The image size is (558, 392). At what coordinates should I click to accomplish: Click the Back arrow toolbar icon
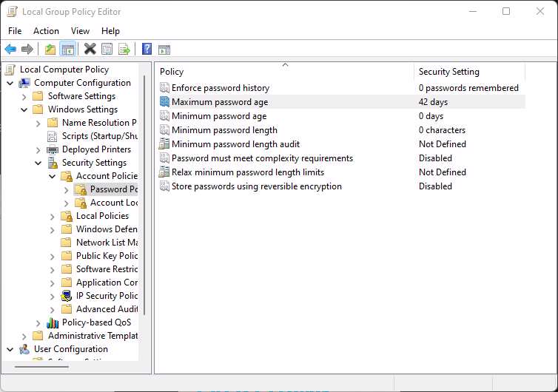tap(10, 50)
